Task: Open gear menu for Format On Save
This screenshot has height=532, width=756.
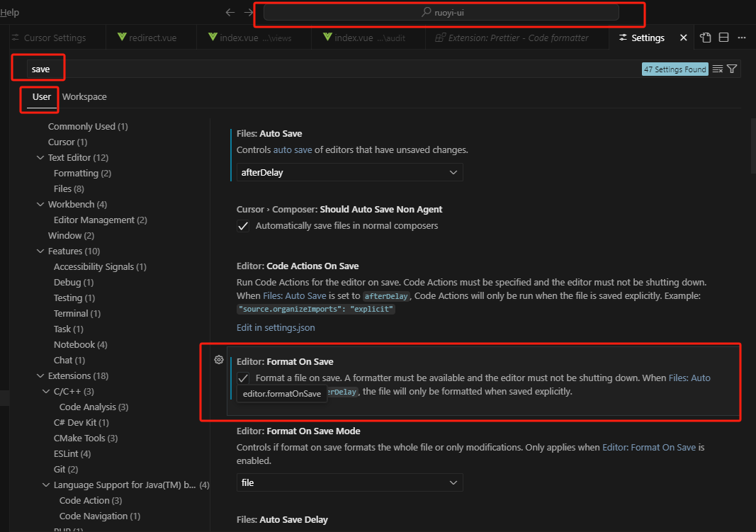Action: 219,360
